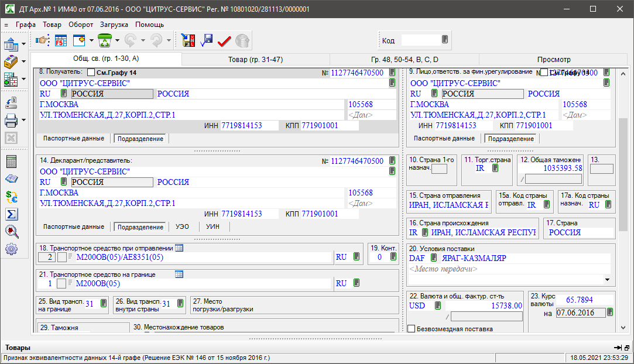634x364 pixels.
Task: Click the pointing hand toolbar icon
Action: coord(42,40)
